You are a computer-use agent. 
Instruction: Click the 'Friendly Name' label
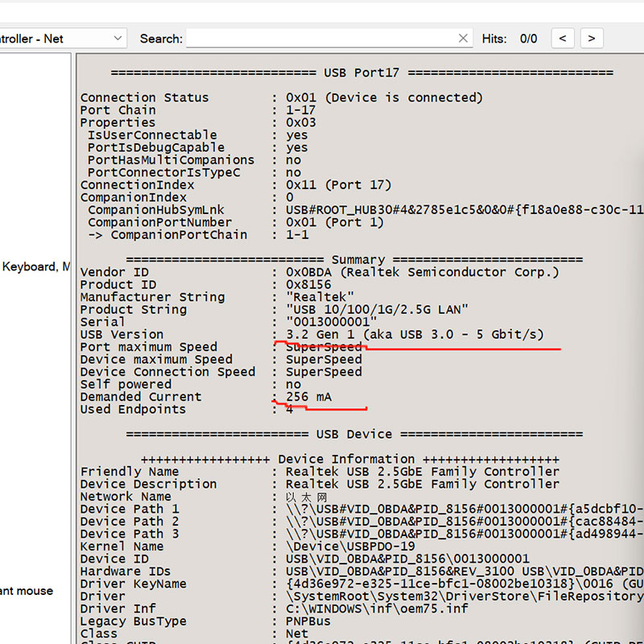pyautogui.click(x=130, y=472)
